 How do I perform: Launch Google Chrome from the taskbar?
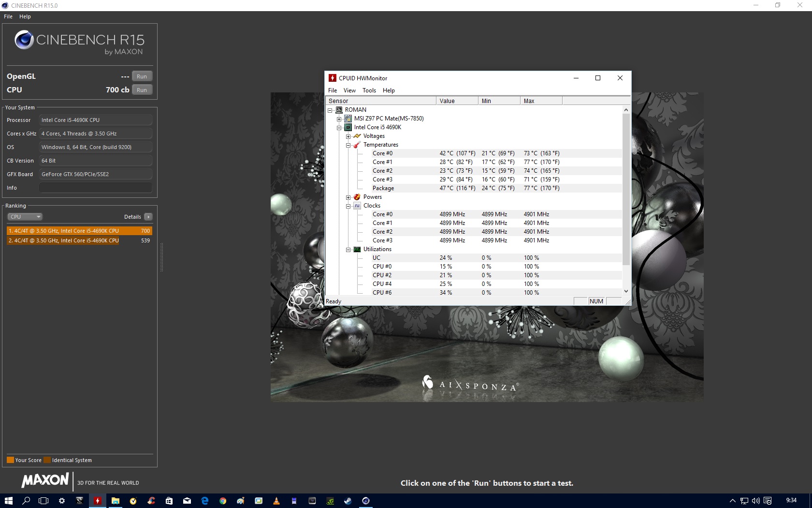[x=223, y=501]
